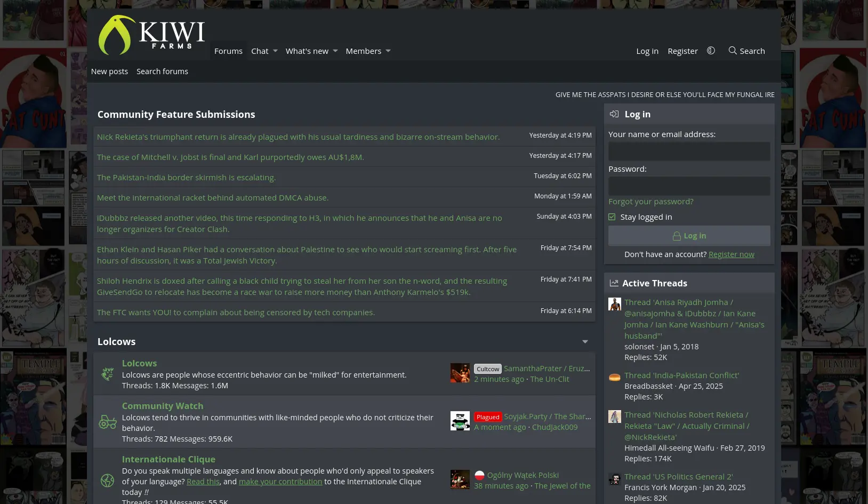Collapse the Lolcows category section

click(585, 342)
